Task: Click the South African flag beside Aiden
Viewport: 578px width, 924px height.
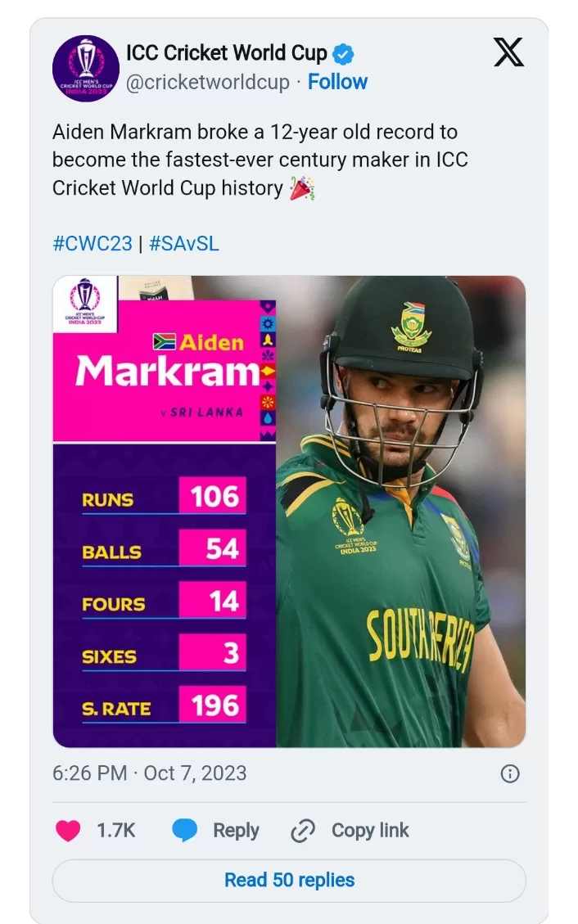Action: coord(165,342)
